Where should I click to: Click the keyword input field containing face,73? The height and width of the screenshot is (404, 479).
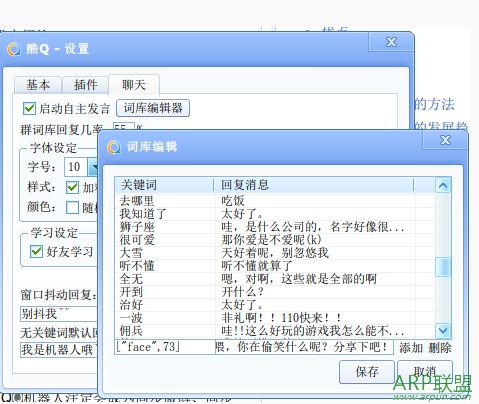[x=165, y=347]
